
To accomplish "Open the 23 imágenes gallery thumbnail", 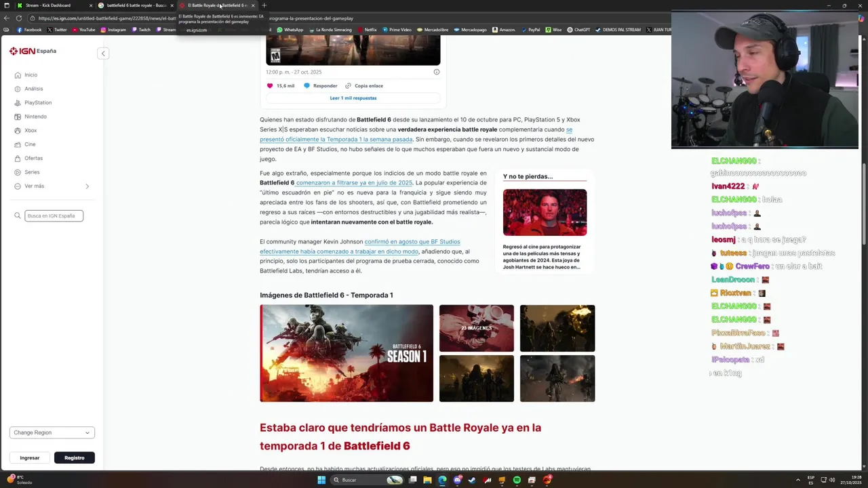I will coord(476,328).
